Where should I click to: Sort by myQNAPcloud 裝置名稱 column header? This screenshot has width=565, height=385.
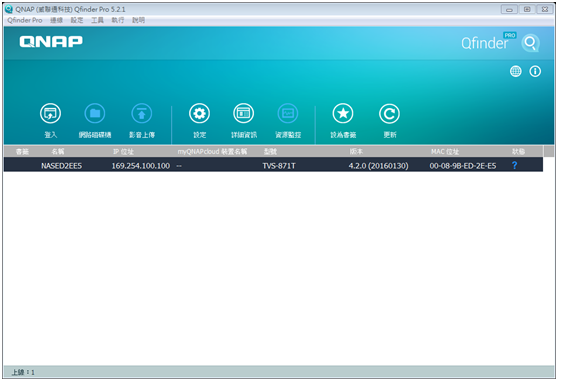coord(212,151)
